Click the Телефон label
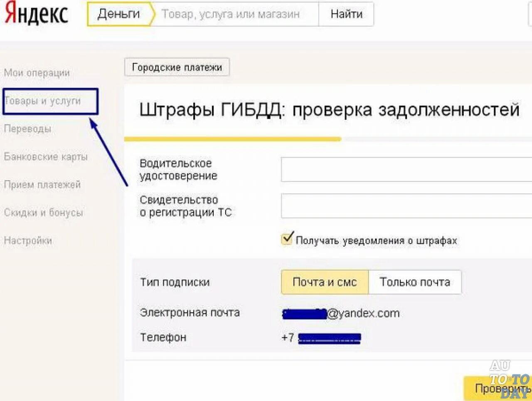532x401 pixels. (163, 337)
